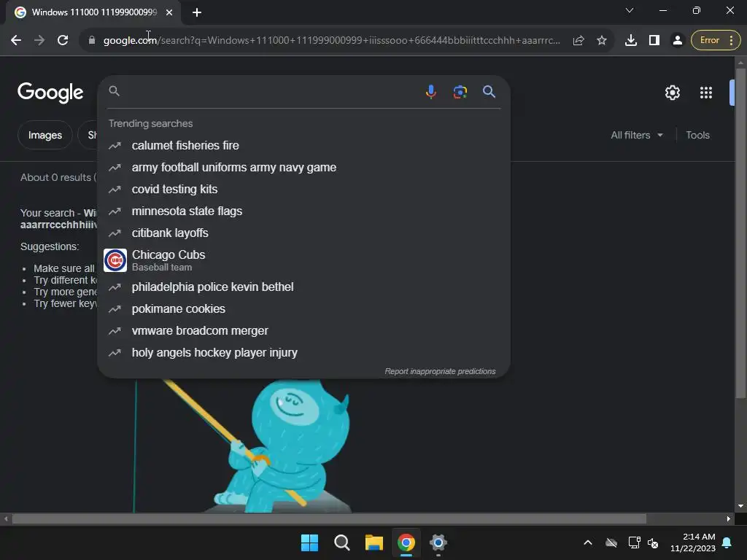Switch to the Images results tab
747x560 pixels.
pyautogui.click(x=44, y=135)
